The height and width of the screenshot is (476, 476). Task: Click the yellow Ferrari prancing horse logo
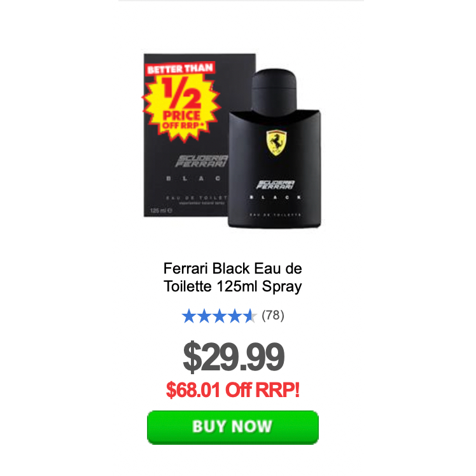click(276, 143)
